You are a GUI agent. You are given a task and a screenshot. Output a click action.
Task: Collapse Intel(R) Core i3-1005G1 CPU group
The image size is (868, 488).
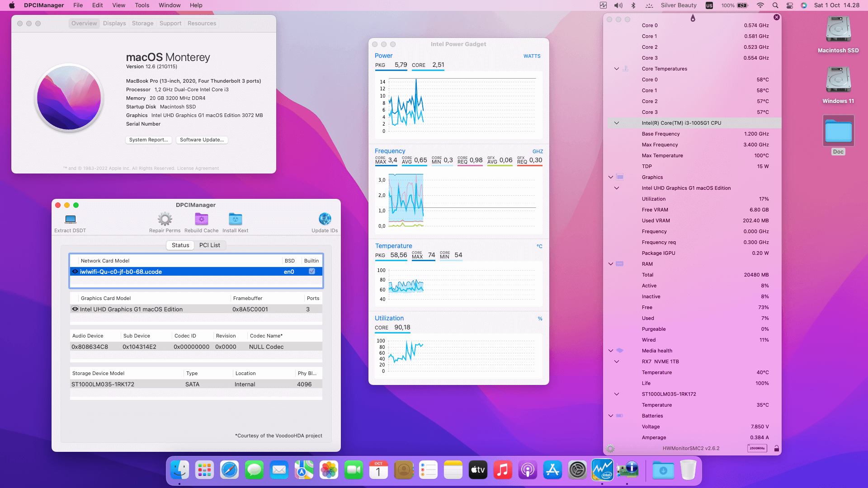click(x=616, y=123)
